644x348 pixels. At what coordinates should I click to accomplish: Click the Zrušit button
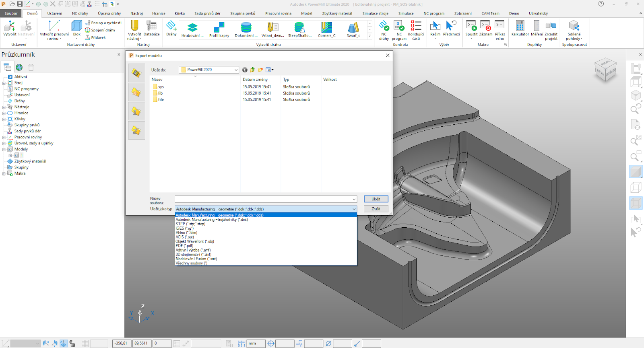point(376,209)
